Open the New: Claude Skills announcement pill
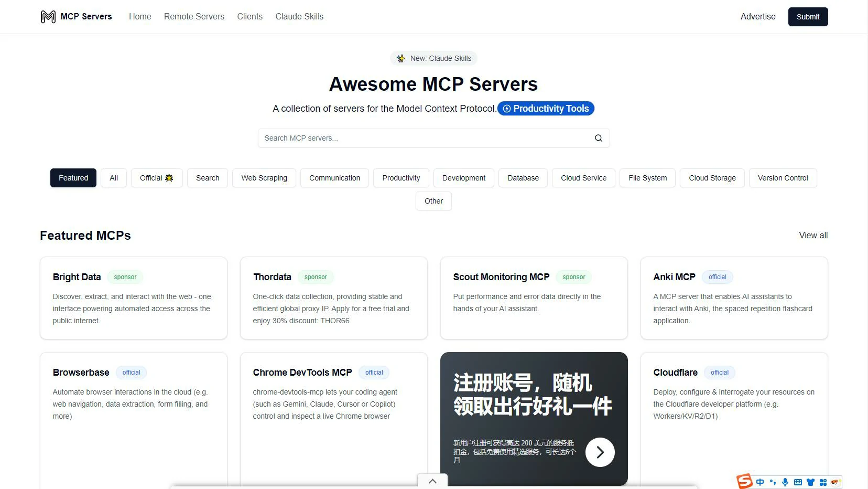The height and width of the screenshot is (489, 868). (x=433, y=58)
